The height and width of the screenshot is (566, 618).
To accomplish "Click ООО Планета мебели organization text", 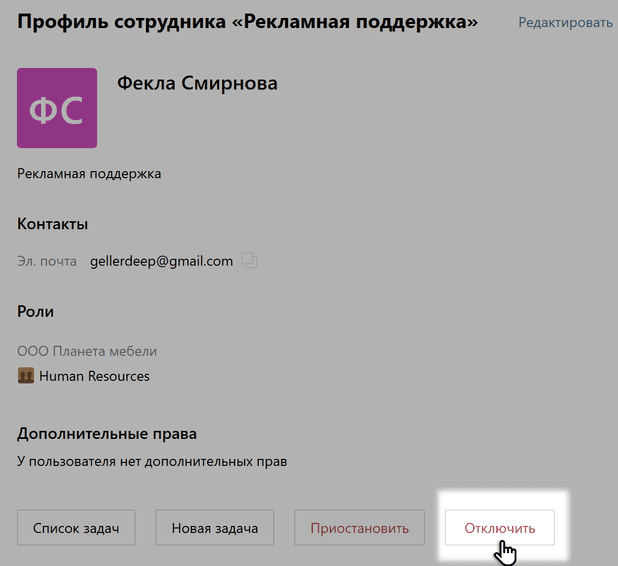I will pyautogui.click(x=87, y=351).
